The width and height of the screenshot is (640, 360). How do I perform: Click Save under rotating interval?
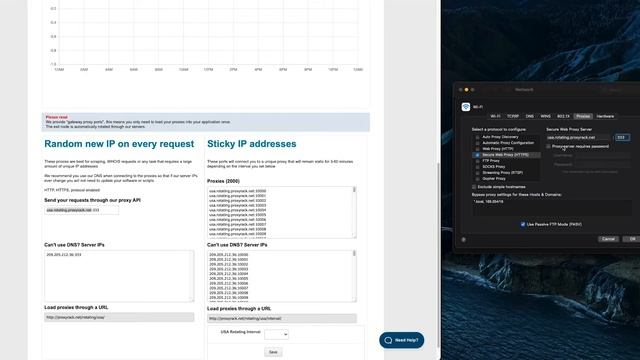pos(273,352)
